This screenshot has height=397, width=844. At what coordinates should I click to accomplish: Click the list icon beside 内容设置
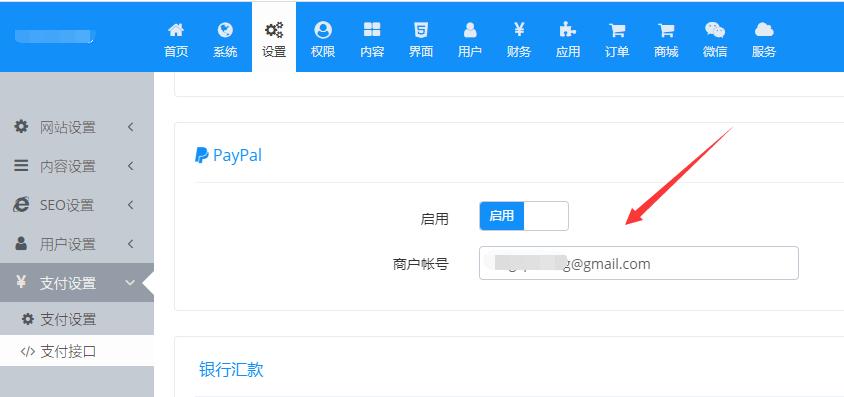(21, 166)
